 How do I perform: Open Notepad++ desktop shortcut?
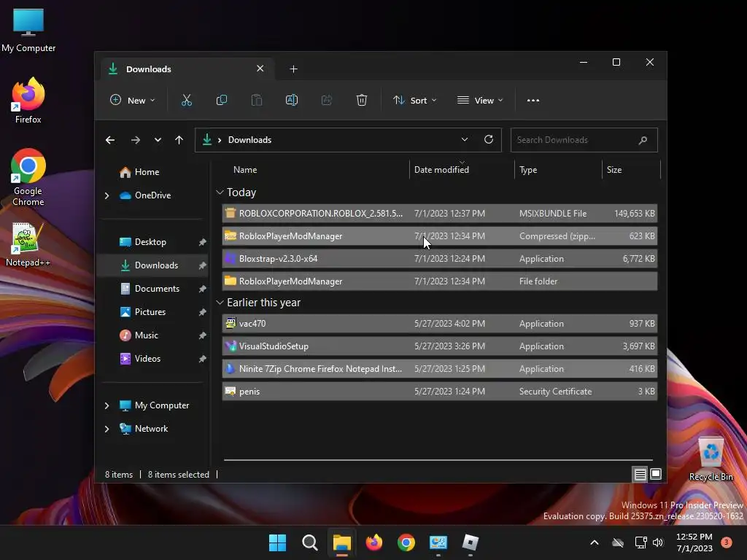click(x=28, y=244)
